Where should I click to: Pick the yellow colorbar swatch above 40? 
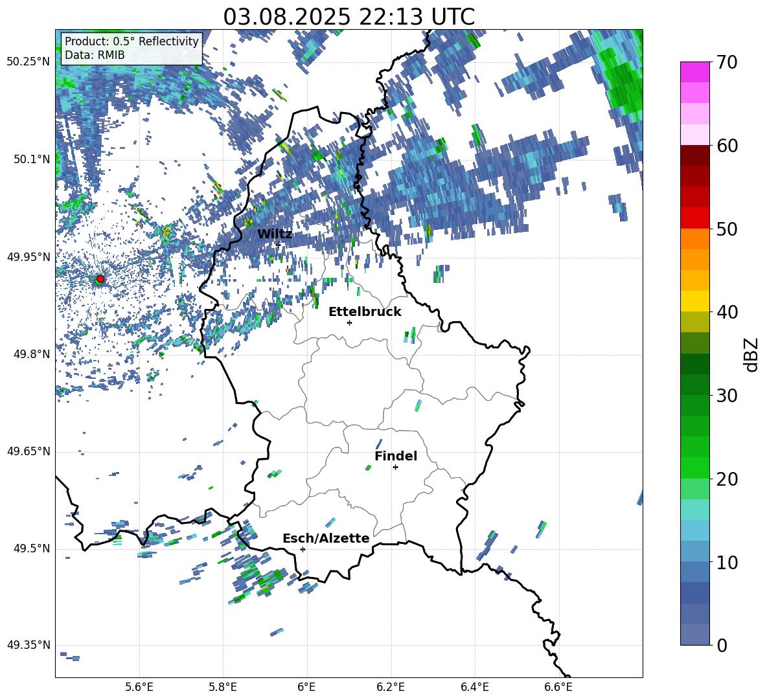click(x=694, y=301)
